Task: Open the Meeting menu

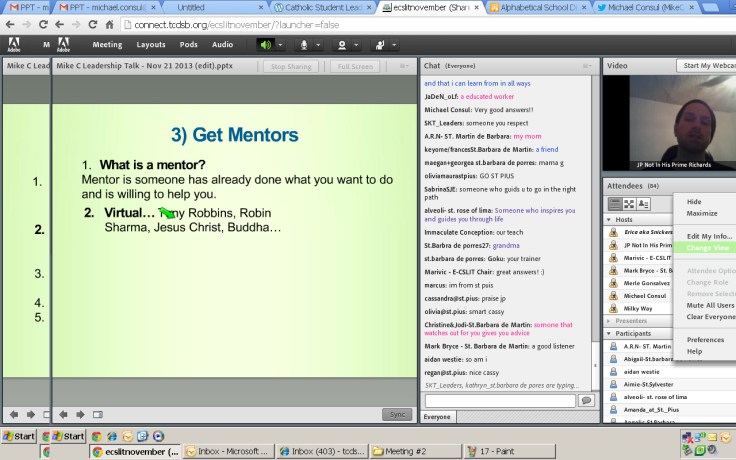Action: pyautogui.click(x=107, y=45)
